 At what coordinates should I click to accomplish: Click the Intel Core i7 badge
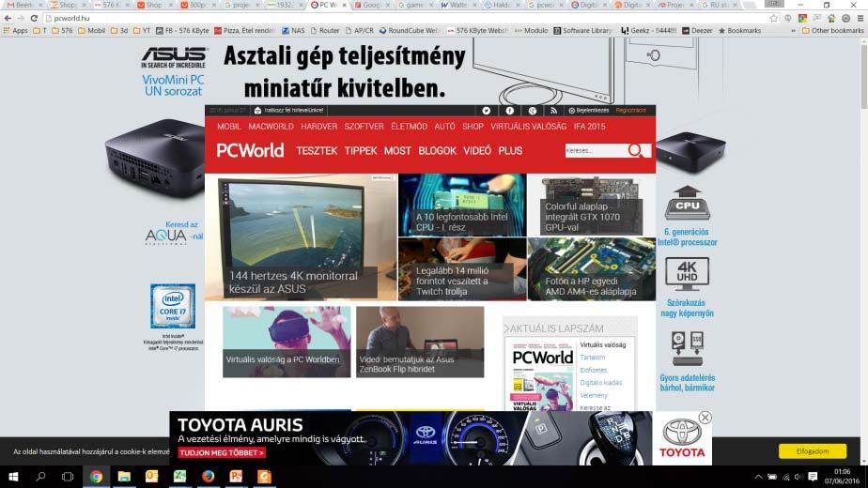[173, 306]
